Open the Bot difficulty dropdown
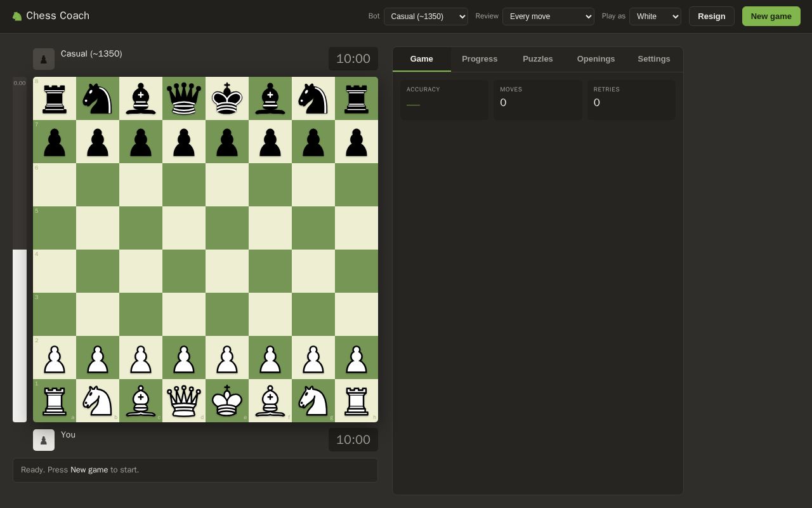This screenshot has height=508, width=812. point(426,17)
